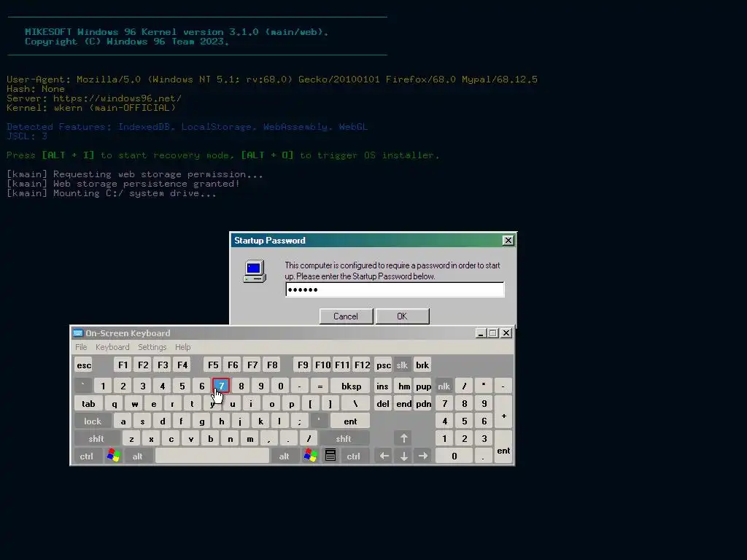Click the psc print screen key

(384, 365)
